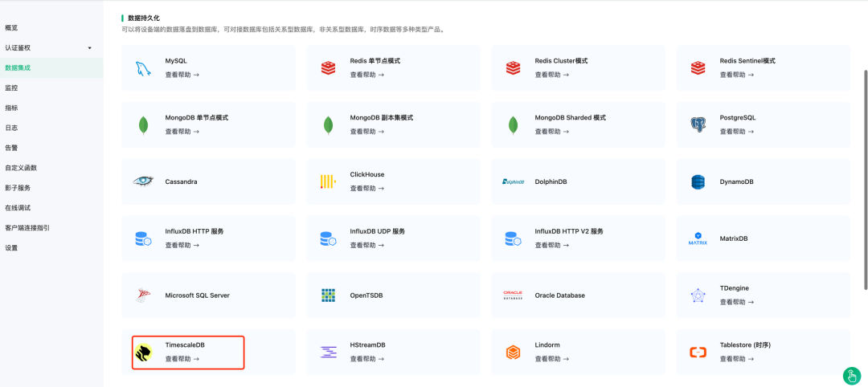
Task: Open 查看帮助 link under InfluxDB HTTP 服务
Action: click(x=182, y=245)
